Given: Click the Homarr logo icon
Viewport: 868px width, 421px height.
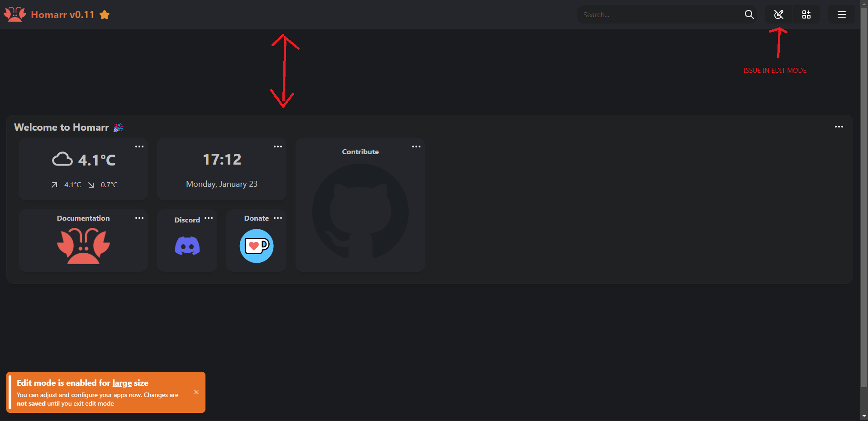Looking at the screenshot, I should tap(14, 14).
